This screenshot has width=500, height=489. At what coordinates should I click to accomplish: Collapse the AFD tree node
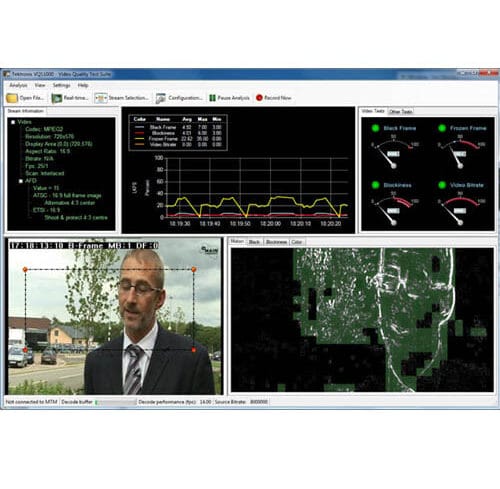[x=21, y=181]
